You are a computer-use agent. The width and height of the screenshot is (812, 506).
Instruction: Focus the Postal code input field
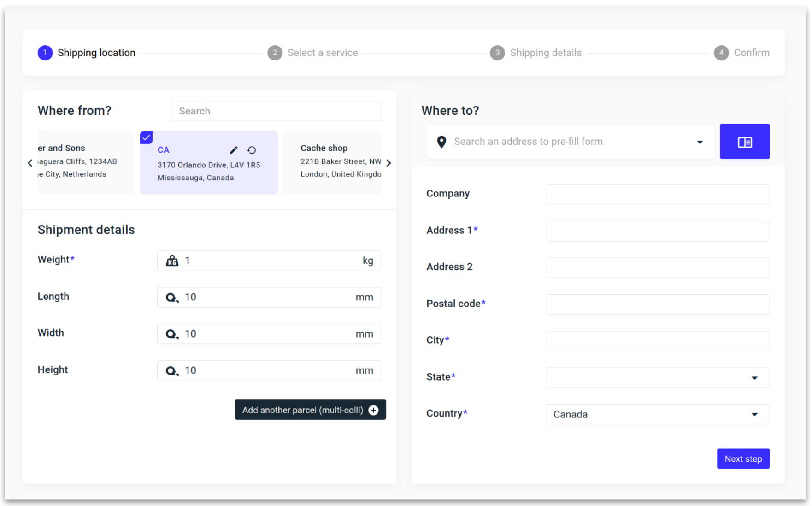point(657,304)
